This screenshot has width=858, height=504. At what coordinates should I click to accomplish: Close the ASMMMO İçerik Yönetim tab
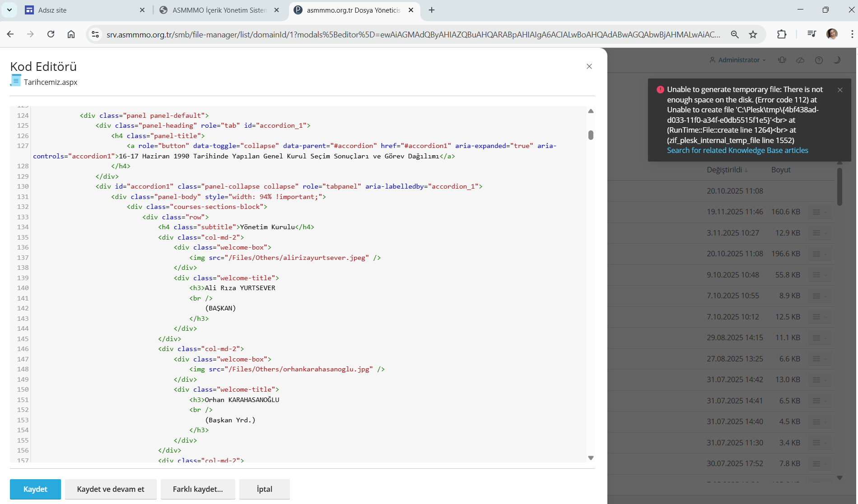pyautogui.click(x=277, y=10)
